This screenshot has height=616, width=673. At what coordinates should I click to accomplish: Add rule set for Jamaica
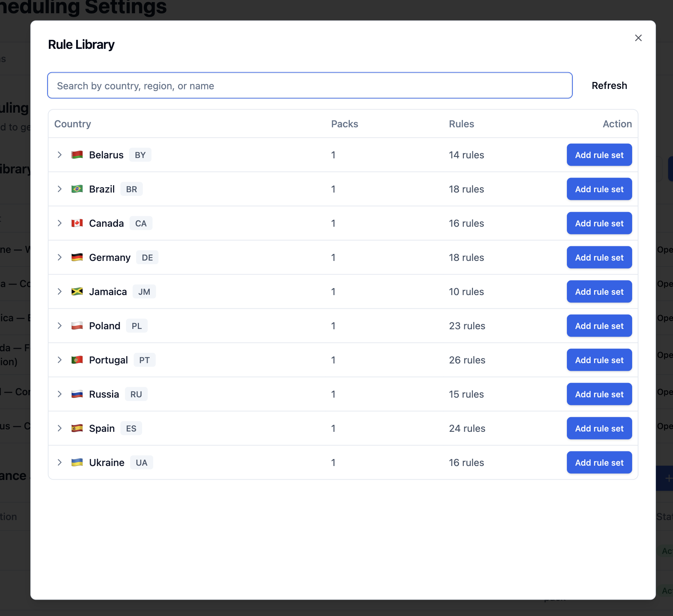click(599, 292)
